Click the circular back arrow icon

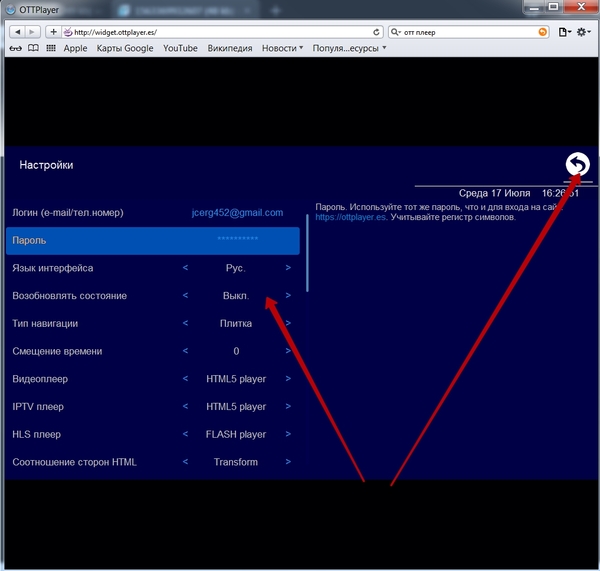(577, 164)
